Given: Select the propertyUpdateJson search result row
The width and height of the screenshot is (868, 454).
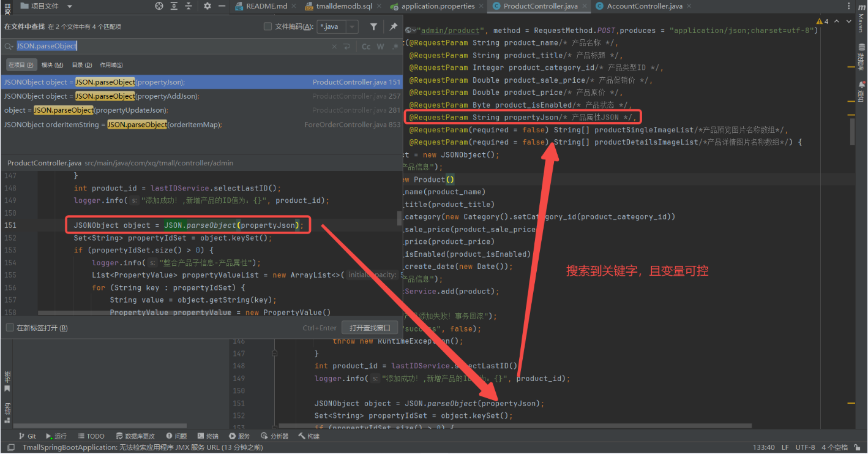Looking at the screenshot, I should click(x=201, y=110).
